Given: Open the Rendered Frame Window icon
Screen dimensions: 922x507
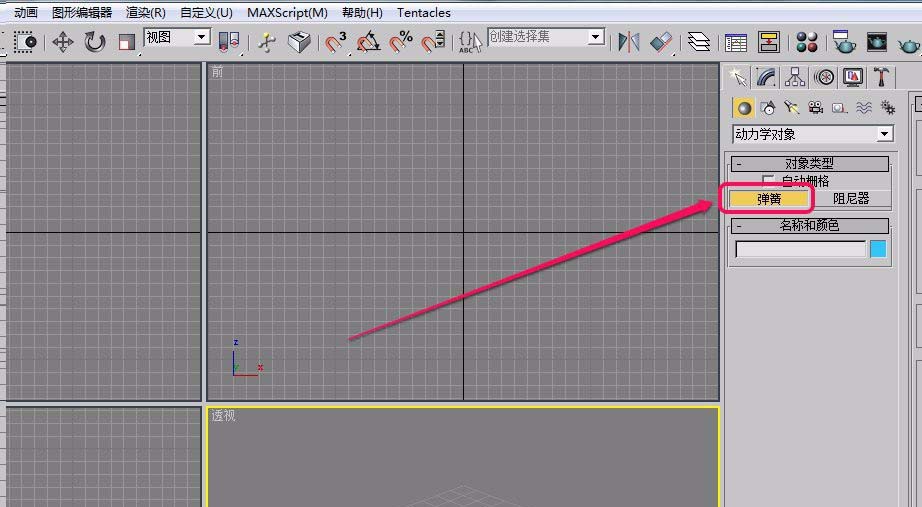Looking at the screenshot, I should coord(877,42).
